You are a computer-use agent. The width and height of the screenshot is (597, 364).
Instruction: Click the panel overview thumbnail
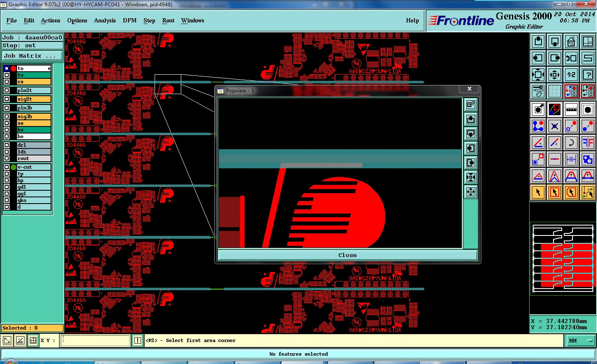(x=563, y=259)
